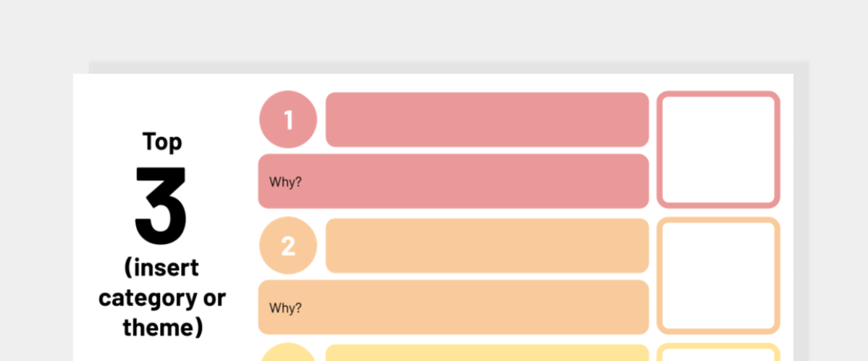The width and height of the screenshot is (868, 361).
Task: Select the pink title bar beside number 1
Action: pos(487,119)
